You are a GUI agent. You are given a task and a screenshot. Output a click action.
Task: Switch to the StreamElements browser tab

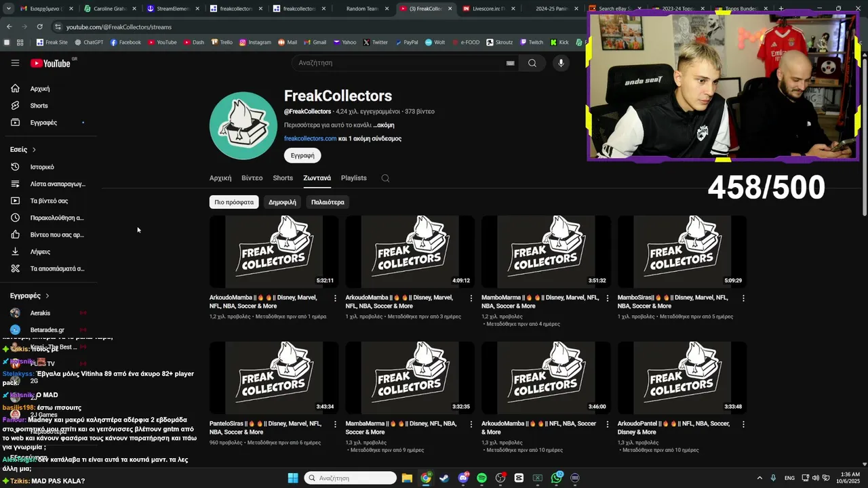(172, 9)
